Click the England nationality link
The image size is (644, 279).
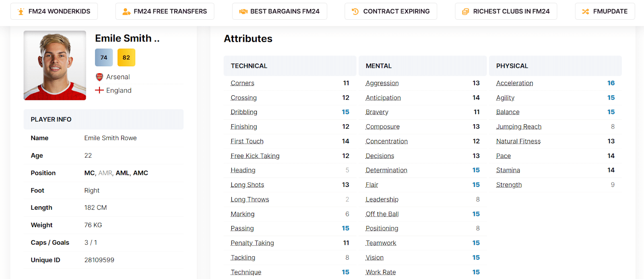119,90
